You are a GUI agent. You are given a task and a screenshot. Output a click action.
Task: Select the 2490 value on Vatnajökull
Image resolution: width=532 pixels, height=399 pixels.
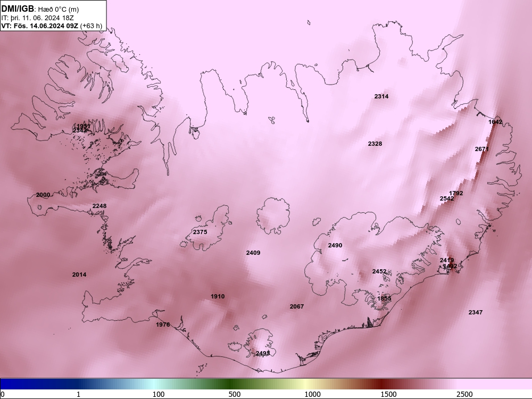(335, 245)
